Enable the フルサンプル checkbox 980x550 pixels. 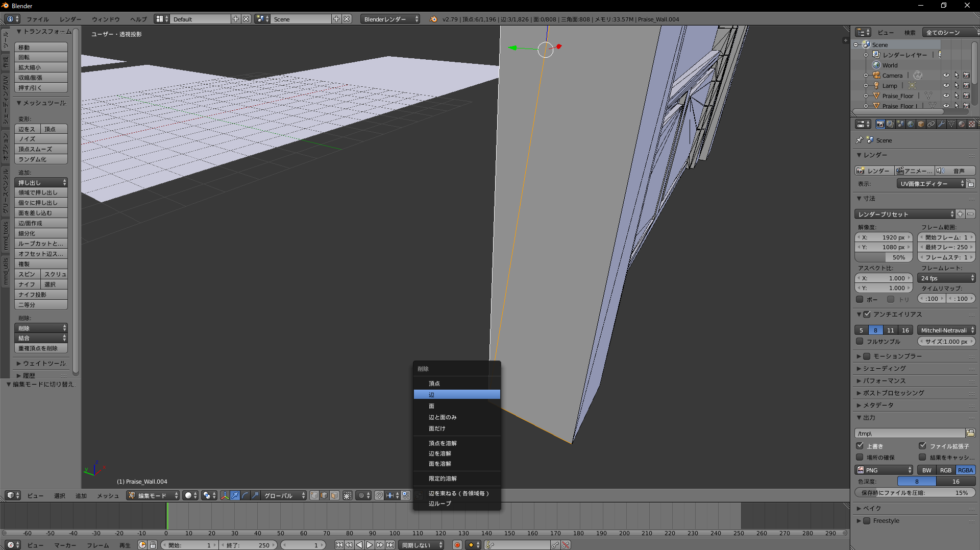tap(860, 341)
